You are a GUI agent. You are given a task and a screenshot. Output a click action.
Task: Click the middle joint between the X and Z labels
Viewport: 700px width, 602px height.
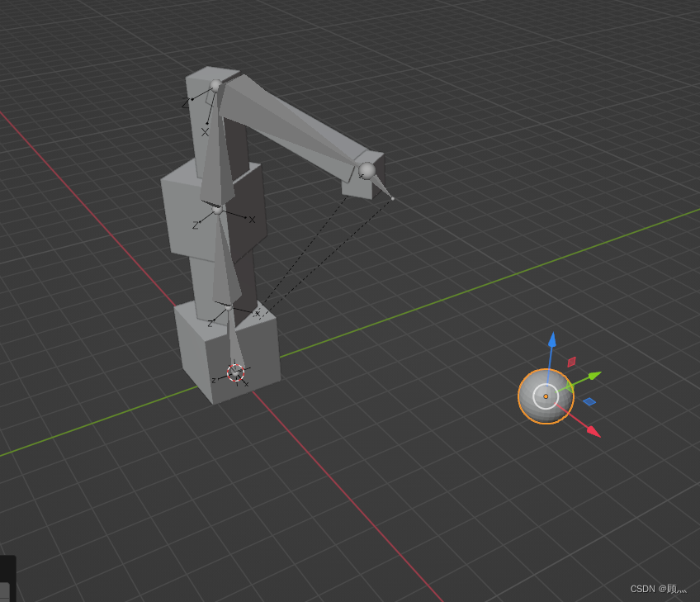[217, 210]
